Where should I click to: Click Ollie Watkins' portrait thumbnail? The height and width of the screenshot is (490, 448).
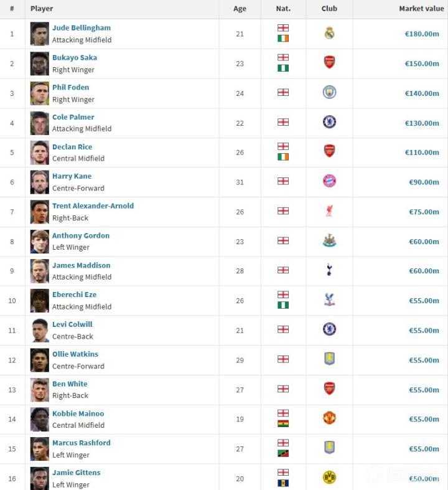point(40,360)
